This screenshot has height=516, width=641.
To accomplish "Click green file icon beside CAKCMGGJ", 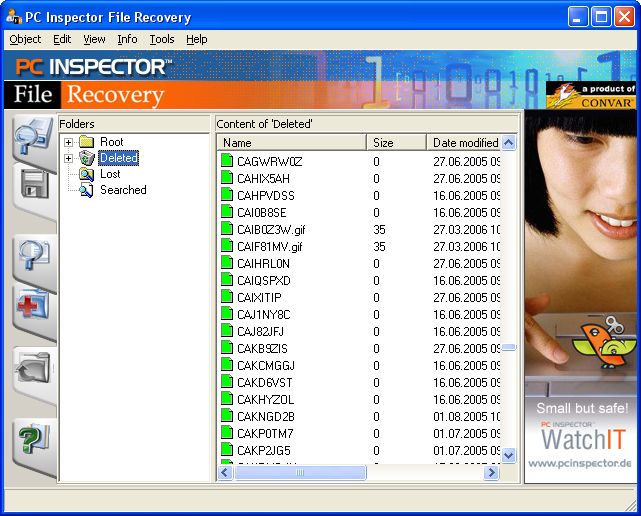I will pyautogui.click(x=227, y=365).
